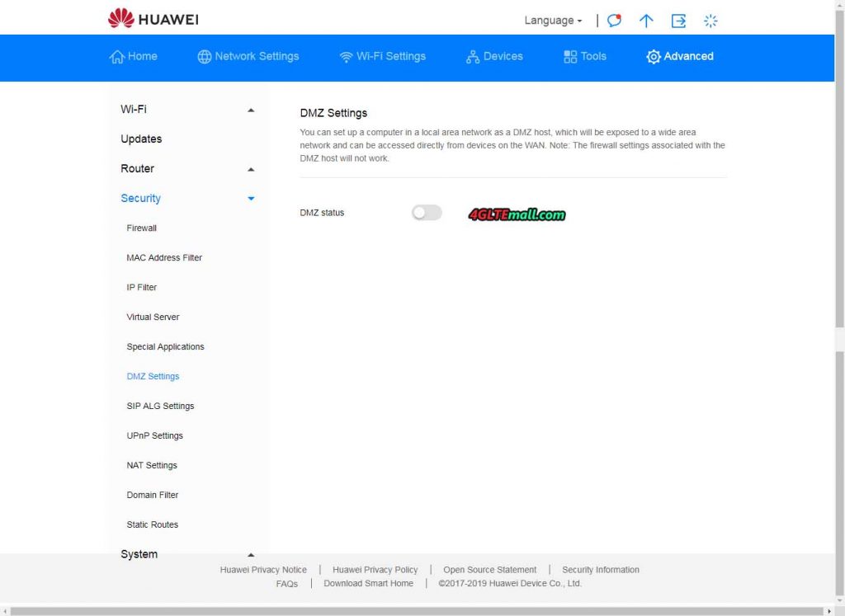Toggle the DMZ status switch
845x616 pixels.
[426, 212]
